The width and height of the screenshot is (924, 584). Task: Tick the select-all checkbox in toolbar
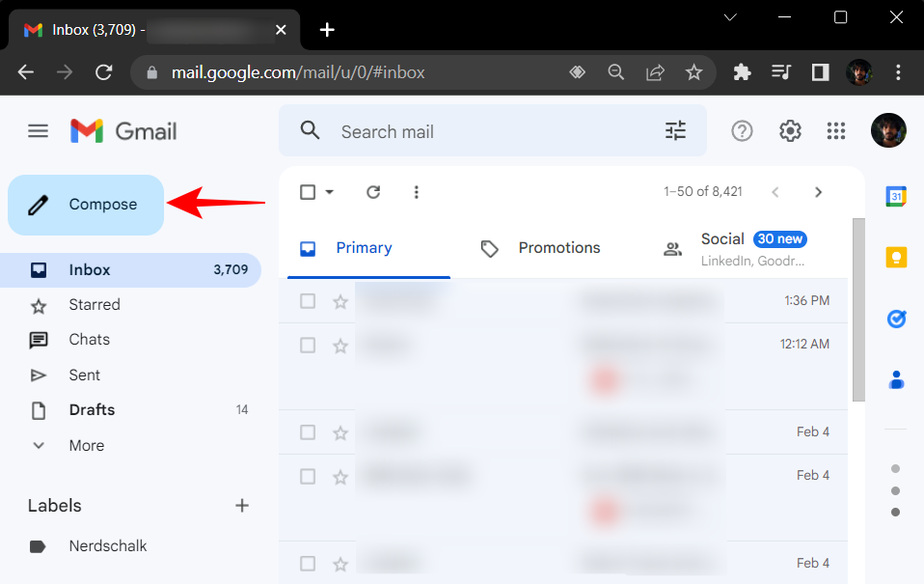(308, 192)
